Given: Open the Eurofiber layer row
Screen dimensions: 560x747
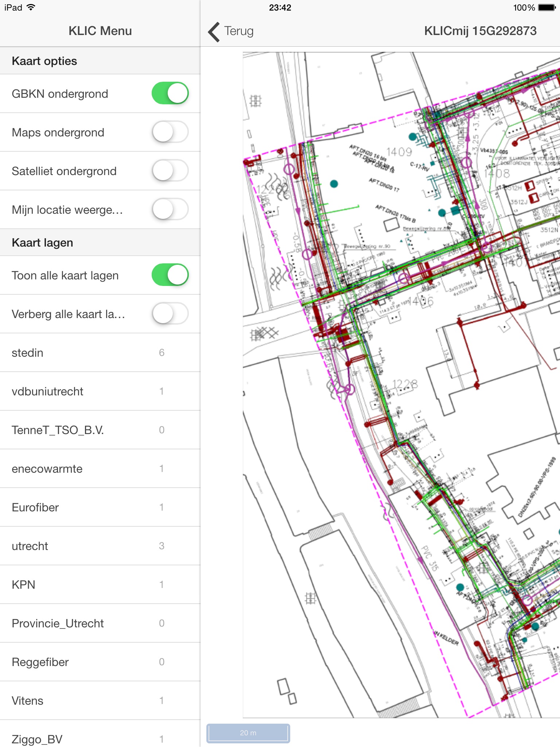Looking at the screenshot, I should [x=100, y=507].
